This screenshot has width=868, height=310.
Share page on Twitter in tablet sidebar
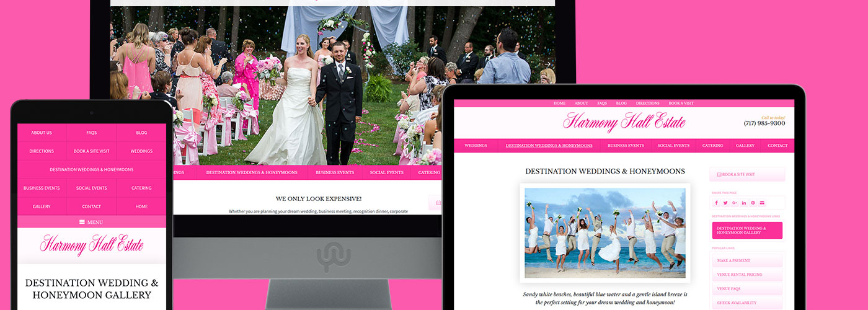[x=726, y=203]
